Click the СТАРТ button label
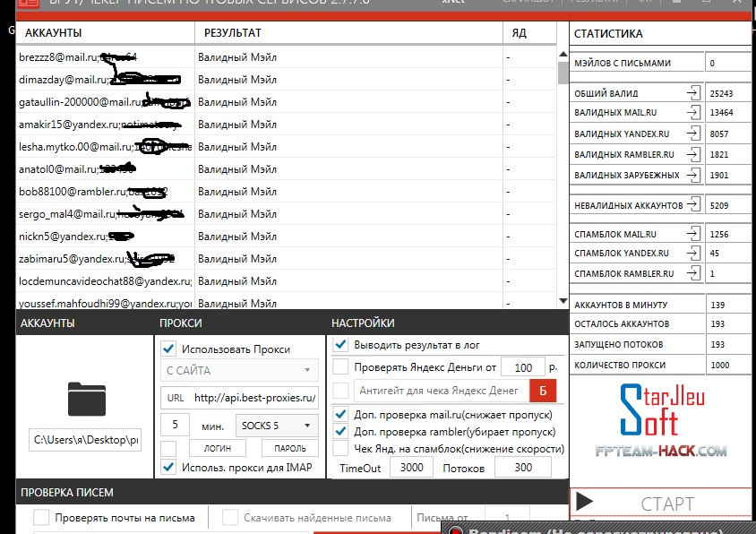Viewport: 756px width, 534px height. pyautogui.click(x=666, y=504)
